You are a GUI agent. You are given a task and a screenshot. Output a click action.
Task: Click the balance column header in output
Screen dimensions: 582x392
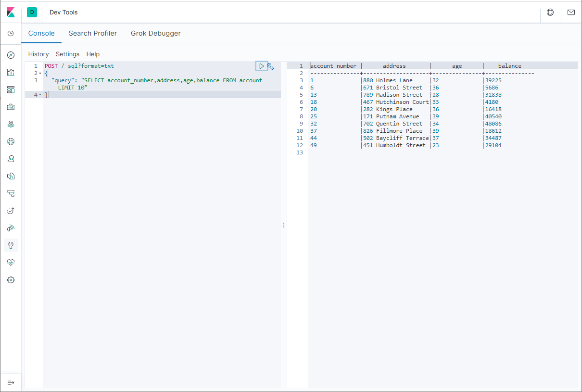click(510, 66)
